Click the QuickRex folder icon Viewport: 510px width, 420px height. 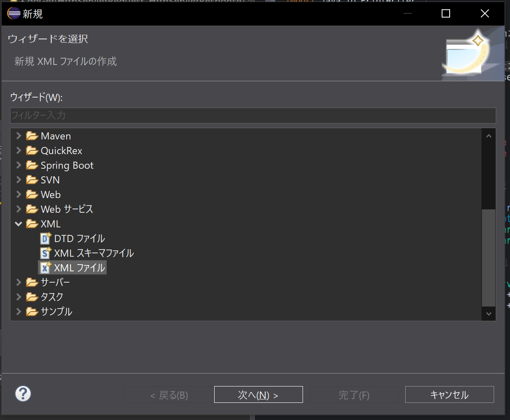point(32,151)
